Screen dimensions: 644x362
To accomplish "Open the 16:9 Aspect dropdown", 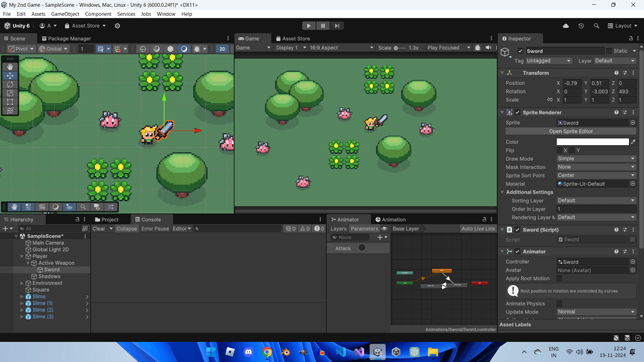I will click(x=341, y=48).
